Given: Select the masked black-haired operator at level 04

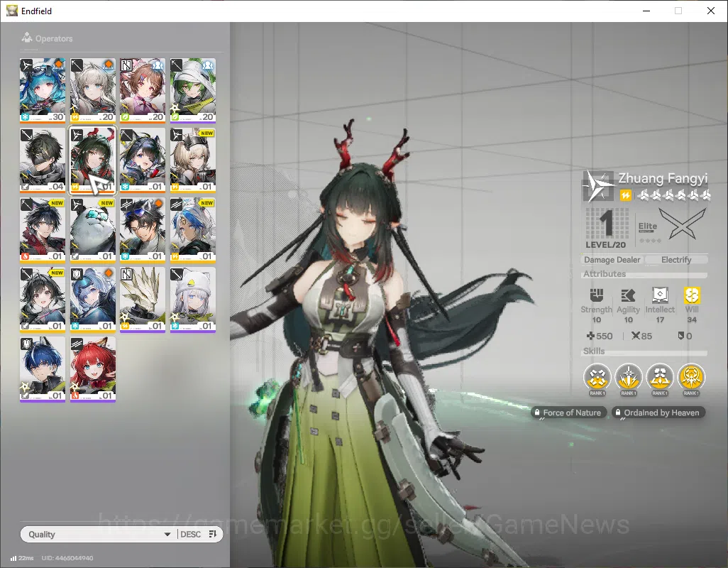Looking at the screenshot, I should (x=43, y=160).
